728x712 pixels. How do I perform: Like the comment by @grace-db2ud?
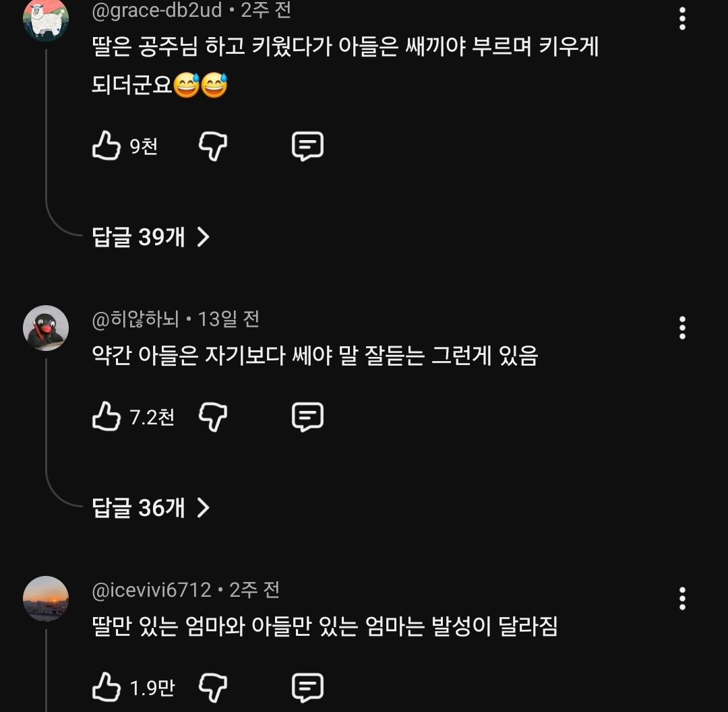(106, 146)
